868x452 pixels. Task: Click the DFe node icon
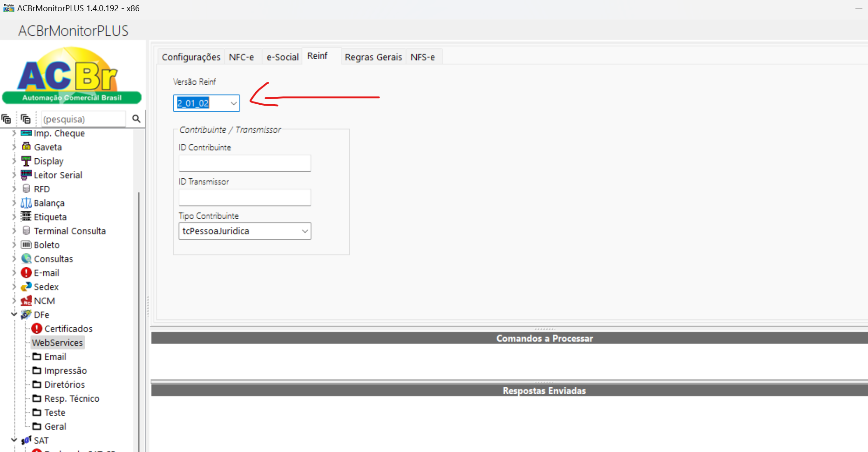coord(26,315)
